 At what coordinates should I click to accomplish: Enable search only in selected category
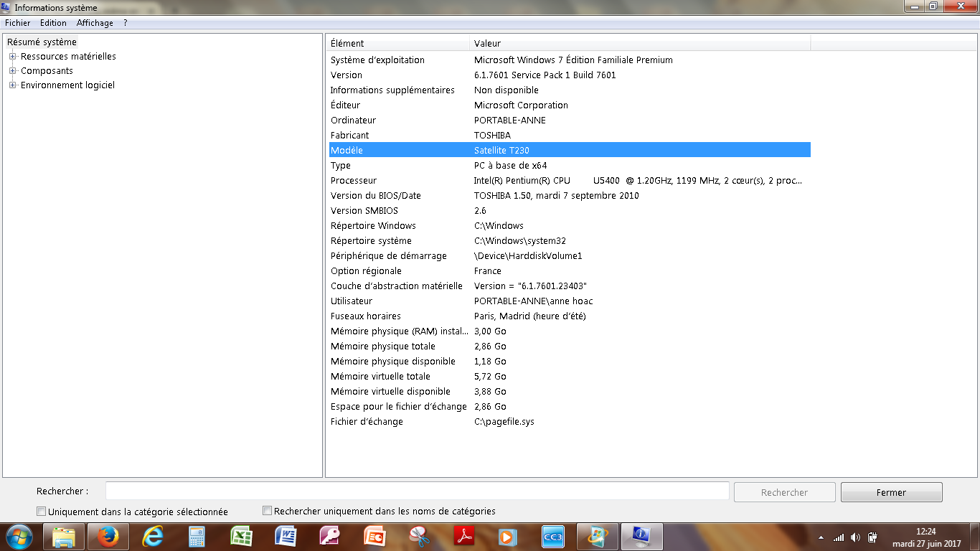click(x=42, y=512)
